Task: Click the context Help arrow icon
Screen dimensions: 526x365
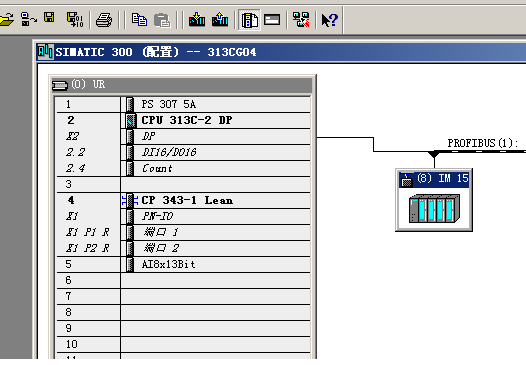Action: pos(329,20)
